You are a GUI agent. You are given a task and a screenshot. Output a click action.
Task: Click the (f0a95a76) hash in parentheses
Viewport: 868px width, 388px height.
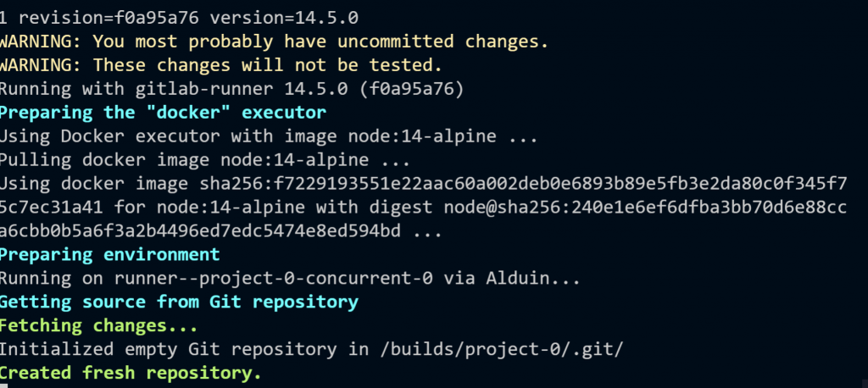(411, 89)
